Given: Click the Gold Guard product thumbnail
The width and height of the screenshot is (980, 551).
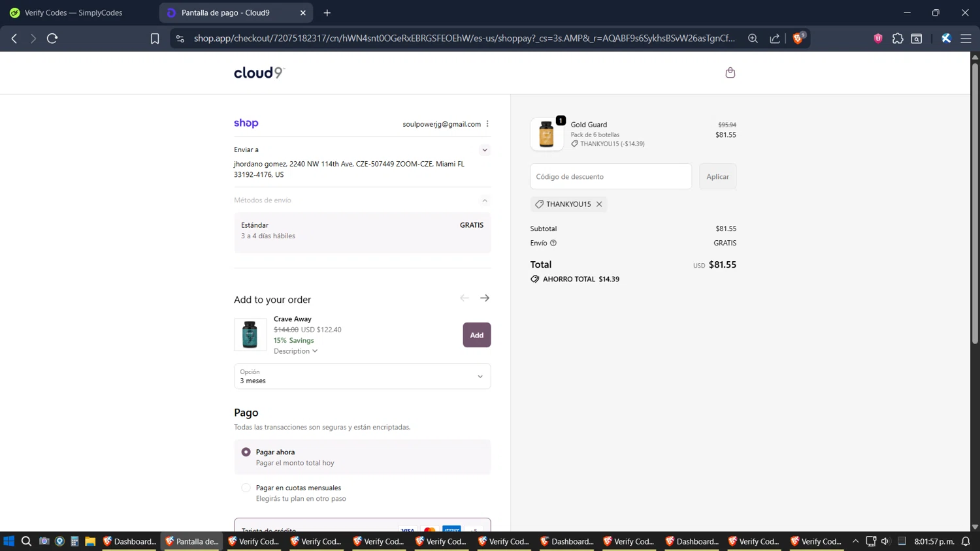Looking at the screenshot, I should tap(547, 134).
